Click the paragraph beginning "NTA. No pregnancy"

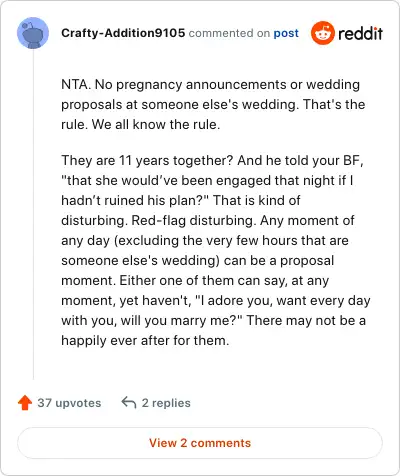click(213, 104)
